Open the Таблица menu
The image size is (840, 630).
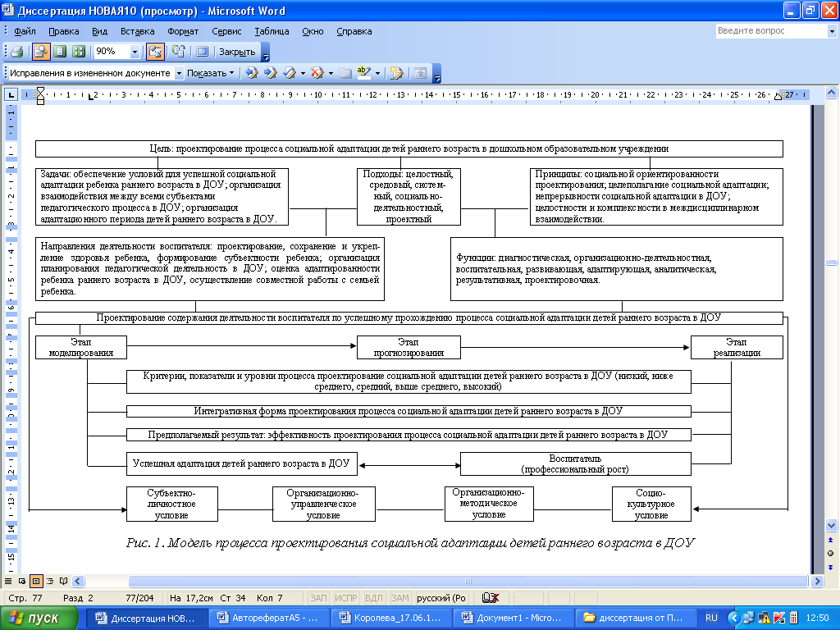(x=272, y=31)
